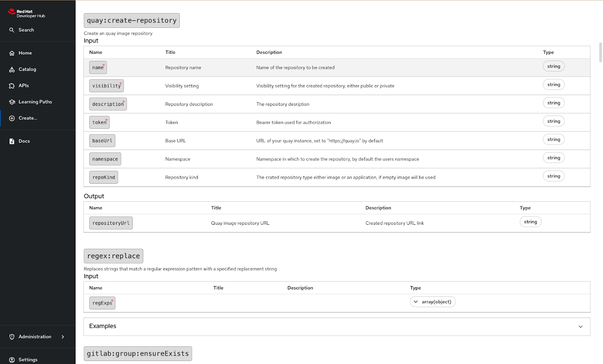Click the repoKind parameter chip
The width and height of the screenshot is (603, 364).
(104, 177)
